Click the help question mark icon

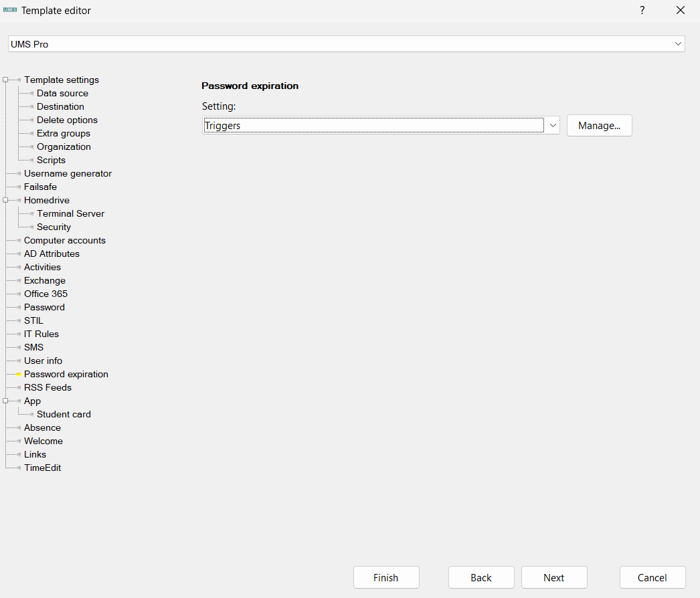[642, 10]
